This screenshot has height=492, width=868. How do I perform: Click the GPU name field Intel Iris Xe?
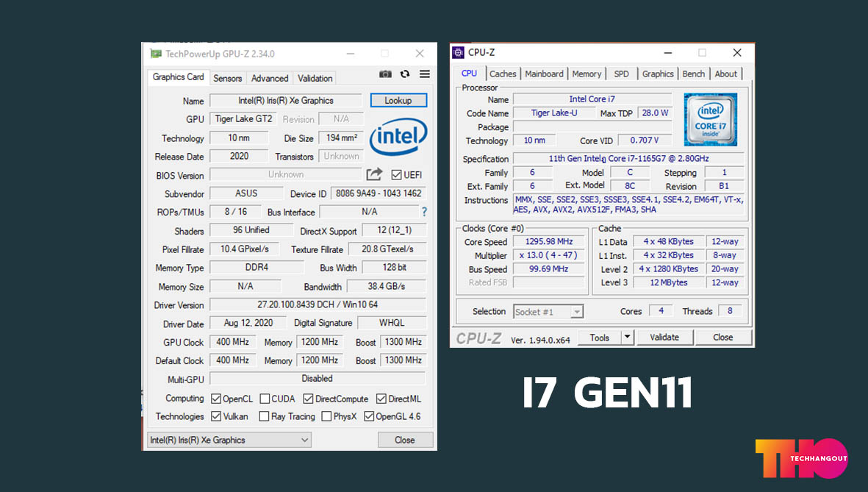pyautogui.click(x=286, y=100)
